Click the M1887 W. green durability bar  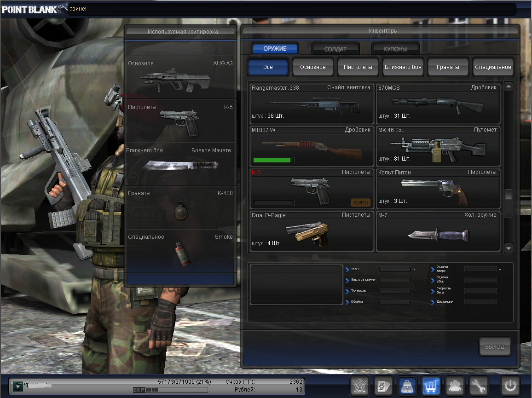(x=273, y=160)
